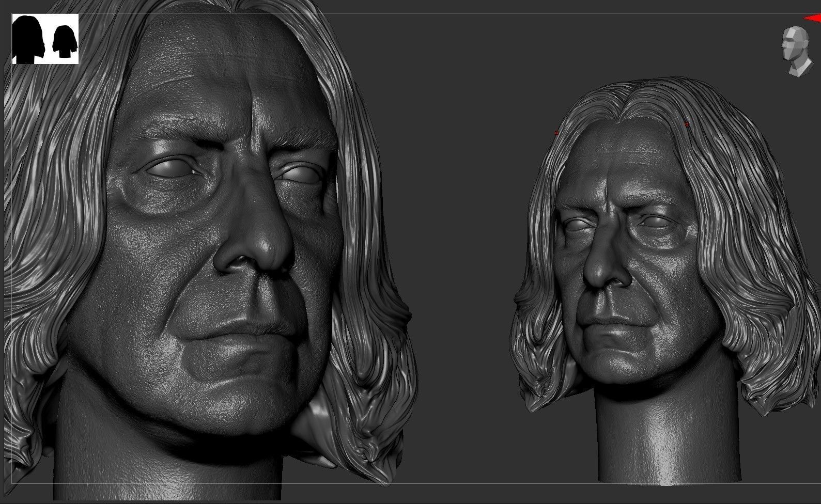Image resolution: width=821 pixels, height=504 pixels.
Task: Click the red marker on right hairline of small bust
Action: click(687, 124)
